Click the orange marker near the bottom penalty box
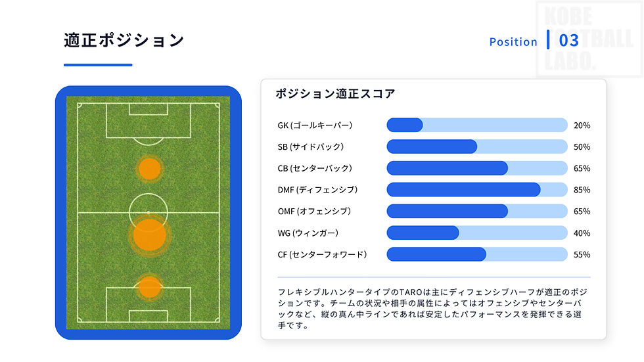Viewport: 644px width, 362px height. pyautogui.click(x=150, y=287)
